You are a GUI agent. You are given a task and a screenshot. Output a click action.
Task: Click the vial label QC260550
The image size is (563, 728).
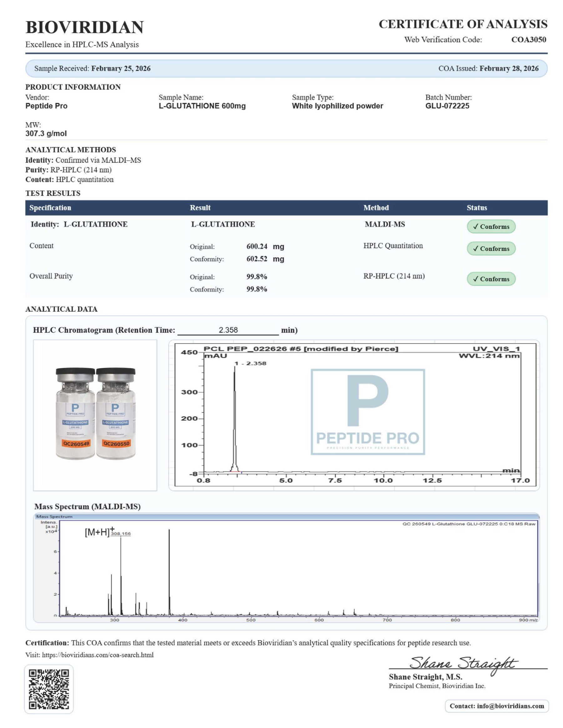click(x=116, y=443)
